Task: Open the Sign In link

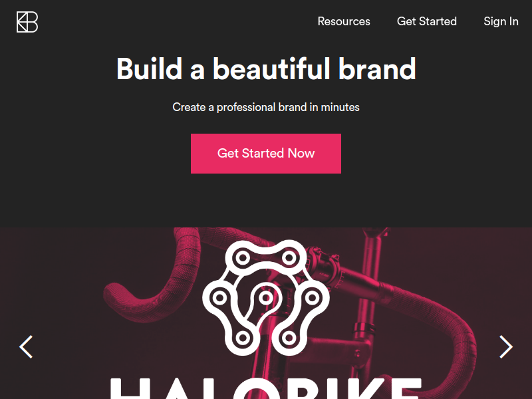Action: [501, 21]
